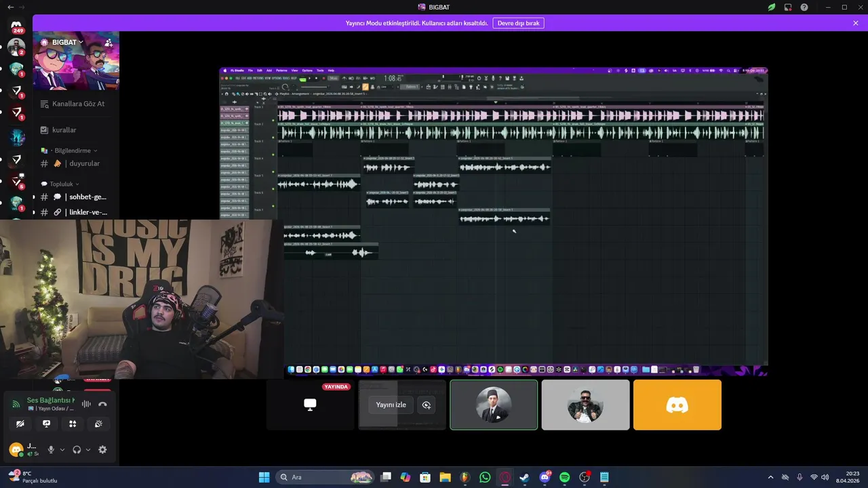Toggle the camera on in voice panel

coord(20,424)
